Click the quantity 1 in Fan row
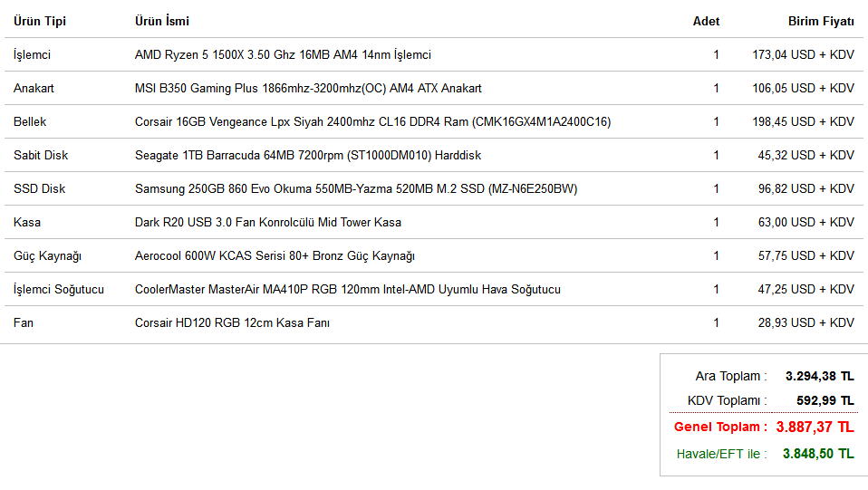 tap(717, 322)
